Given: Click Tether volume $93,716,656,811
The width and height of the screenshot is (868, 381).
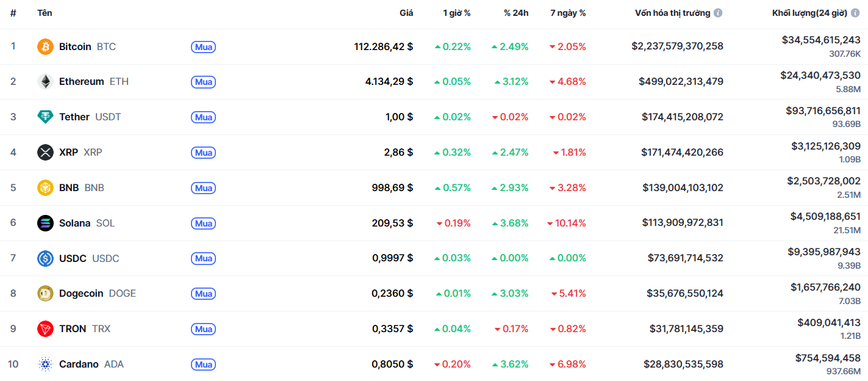Looking at the screenshot, I should tap(823, 111).
